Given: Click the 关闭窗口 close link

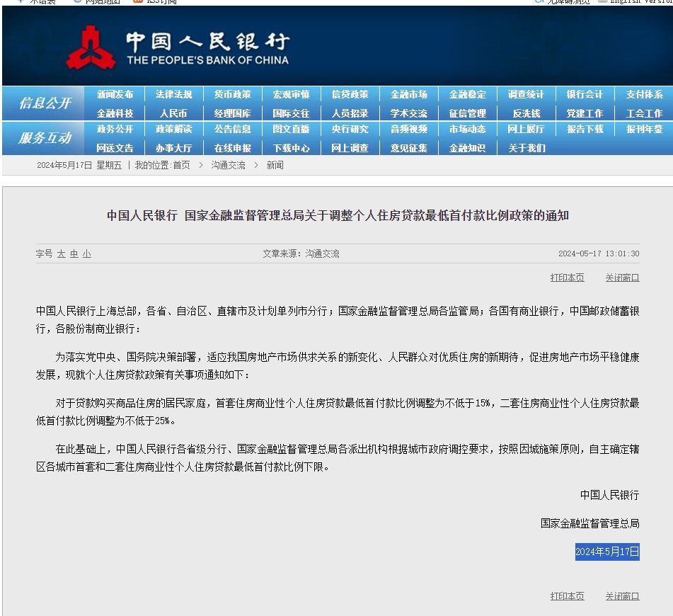Looking at the screenshot, I should point(621,277).
